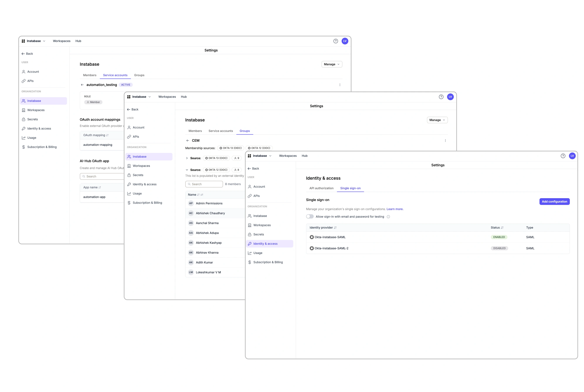Click Add configuration button
This screenshot has height=392, width=584.
click(x=554, y=201)
